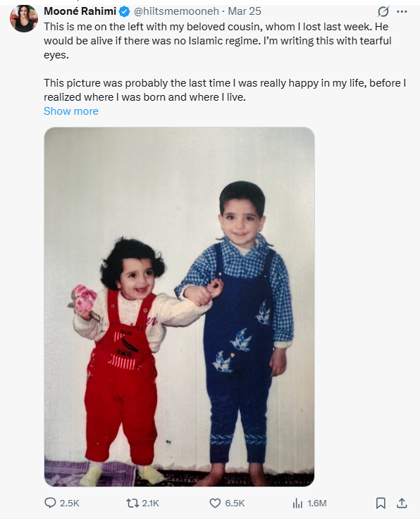420x519 pixels.
Task: Share the post via upload arrow icon
Action: coord(402,503)
